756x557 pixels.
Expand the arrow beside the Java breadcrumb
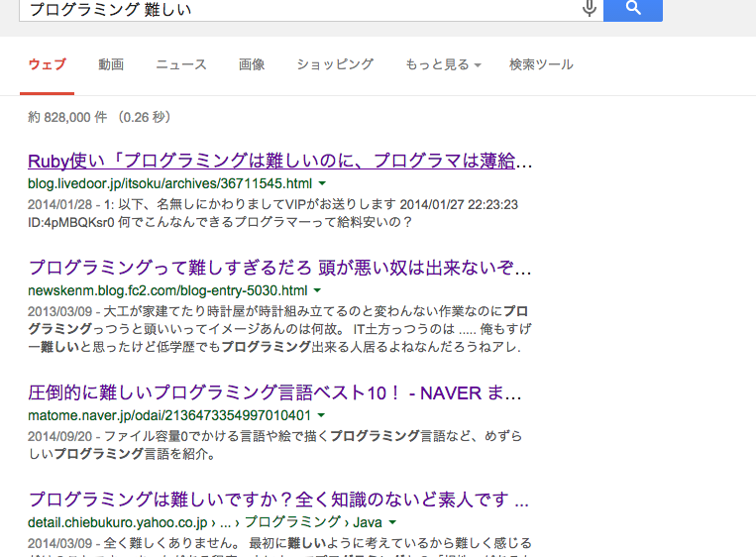click(392, 522)
